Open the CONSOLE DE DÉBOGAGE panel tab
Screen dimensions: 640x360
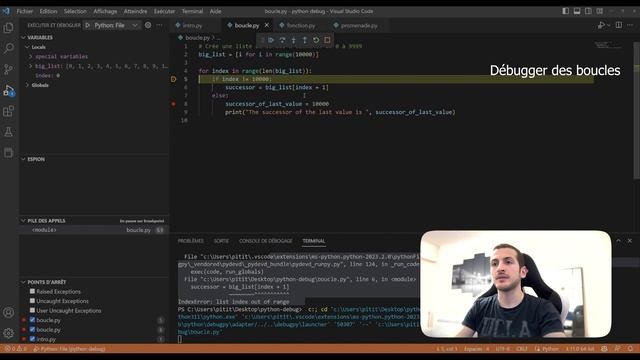click(266, 241)
